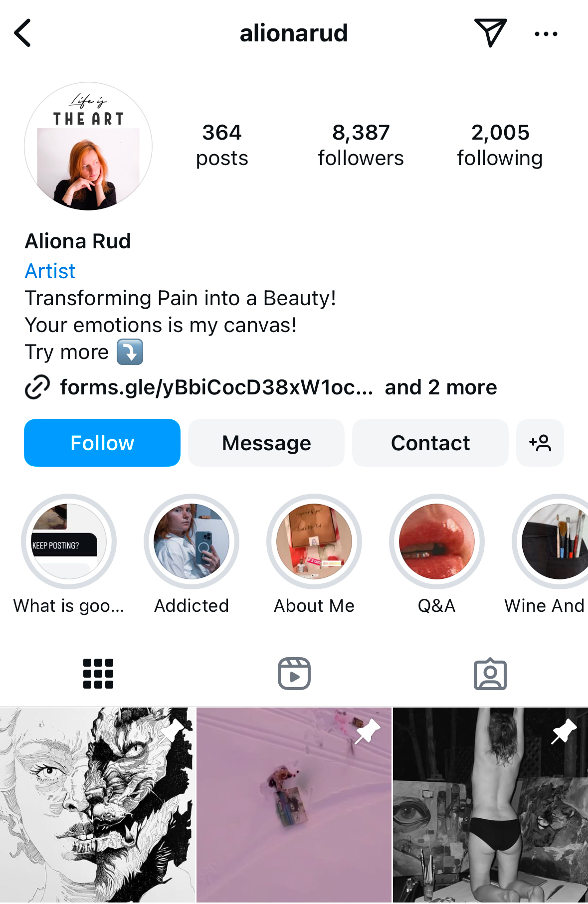Tap the add-person suggestions icon
Image resolution: width=588 pixels, height=904 pixels.
tap(540, 443)
